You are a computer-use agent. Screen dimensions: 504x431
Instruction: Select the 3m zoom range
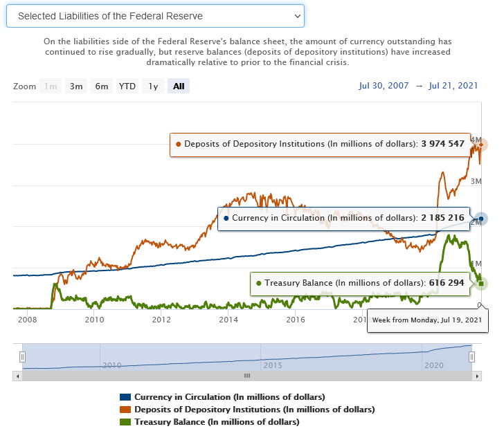coord(76,86)
